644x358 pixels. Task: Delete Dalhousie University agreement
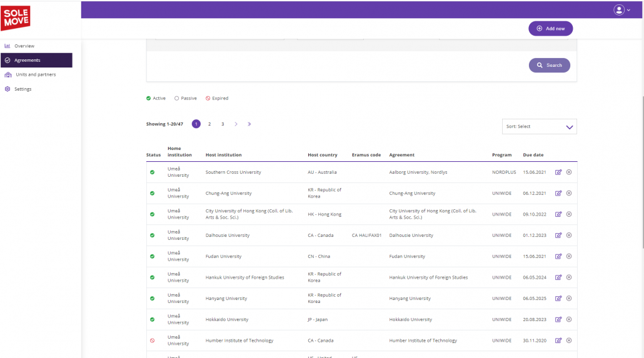point(569,236)
